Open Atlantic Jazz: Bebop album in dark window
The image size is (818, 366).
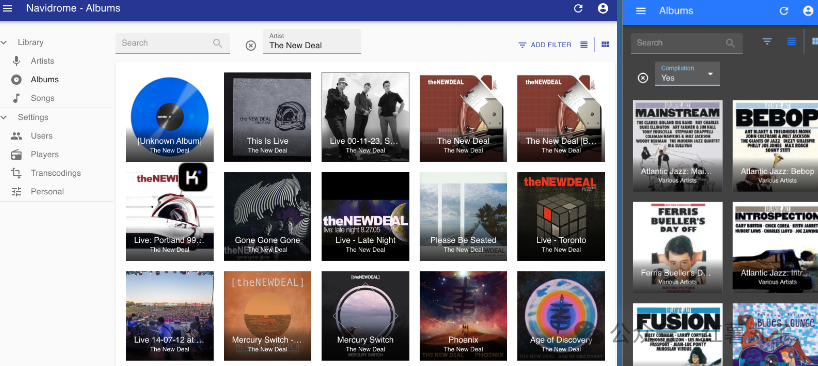[x=775, y=146]
